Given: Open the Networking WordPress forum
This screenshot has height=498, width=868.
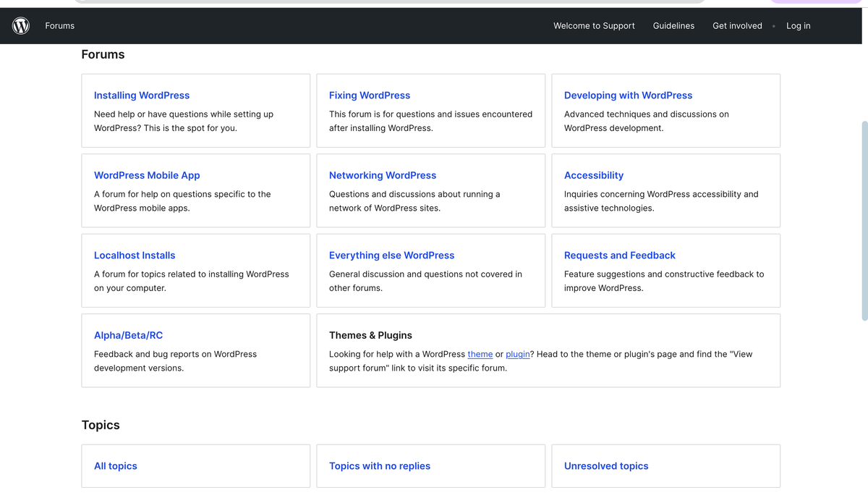Looking at the screenshot, I should [x=383, y=175].
